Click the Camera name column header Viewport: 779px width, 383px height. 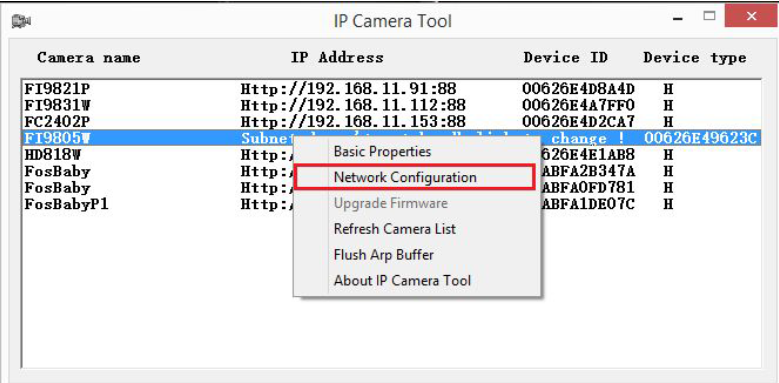89,58
